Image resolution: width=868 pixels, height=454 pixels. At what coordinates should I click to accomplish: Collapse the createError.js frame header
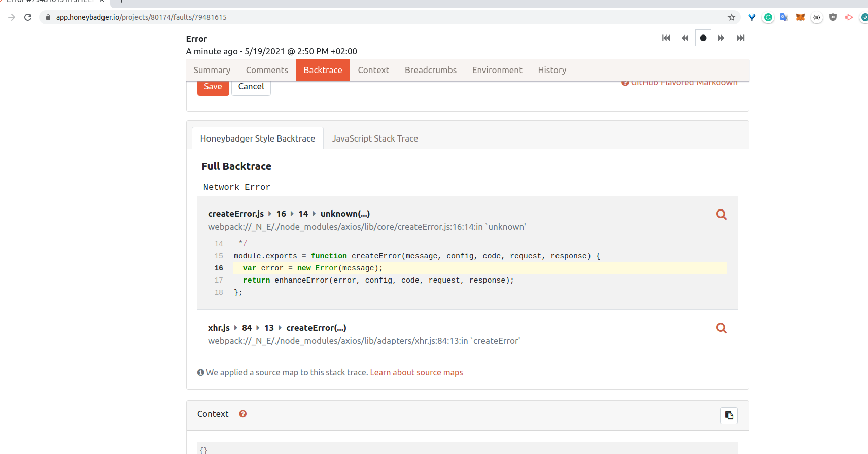point(289,214)
